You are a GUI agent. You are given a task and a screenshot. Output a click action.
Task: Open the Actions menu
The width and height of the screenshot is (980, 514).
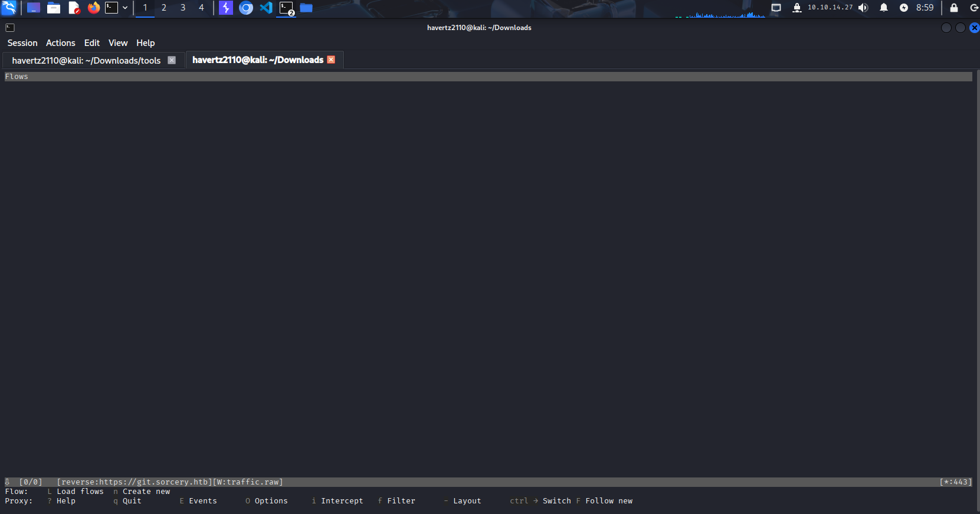[x=61, y=43]
